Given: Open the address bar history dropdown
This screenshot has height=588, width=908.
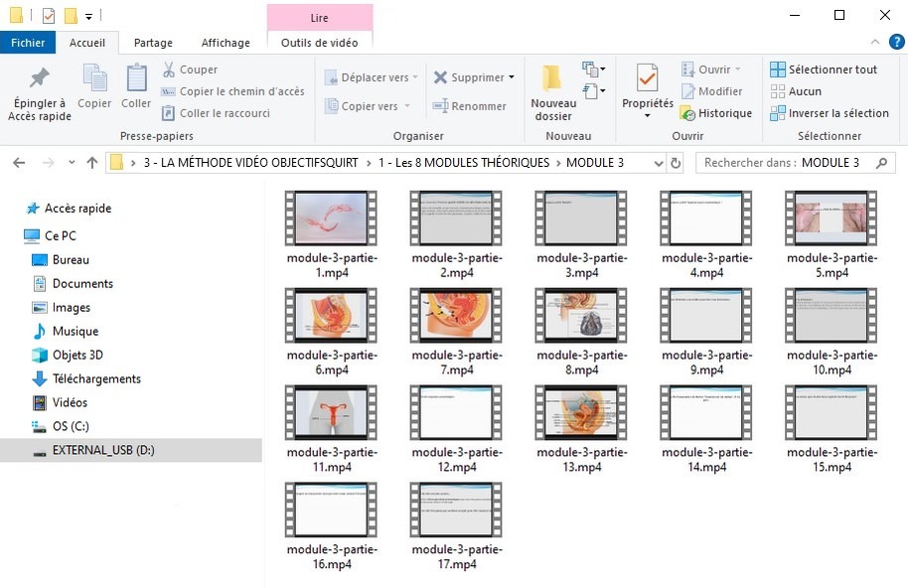Looking at the screenshot, I should [x=658, y=163].
